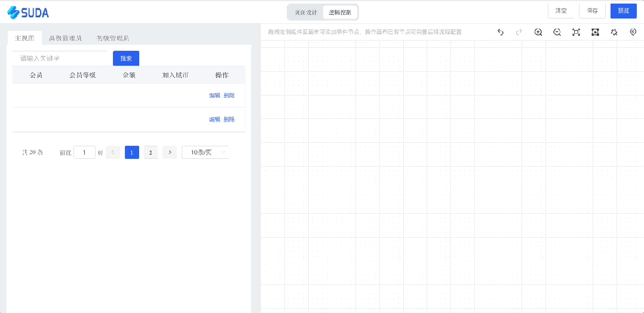Screen dimensions: 644x313
Task: Zoom out of the canvas
Action: click(557, 32)
